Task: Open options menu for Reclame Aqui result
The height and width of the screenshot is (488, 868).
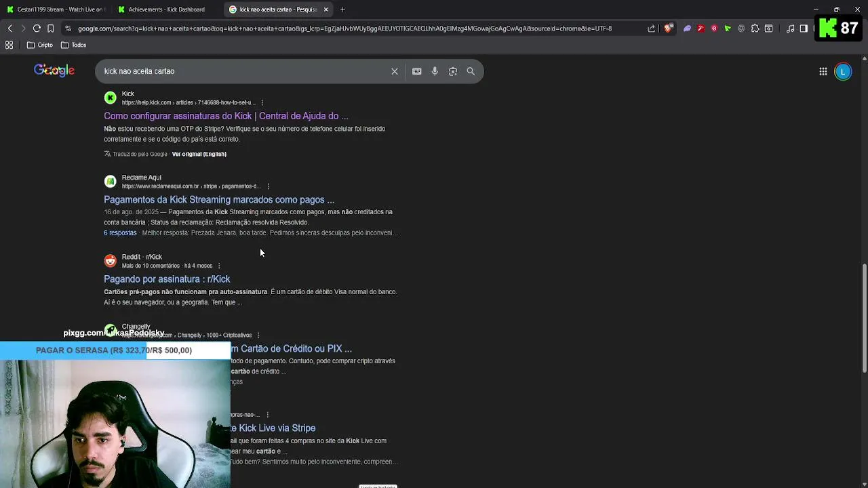Action: (x=269, y=186)
